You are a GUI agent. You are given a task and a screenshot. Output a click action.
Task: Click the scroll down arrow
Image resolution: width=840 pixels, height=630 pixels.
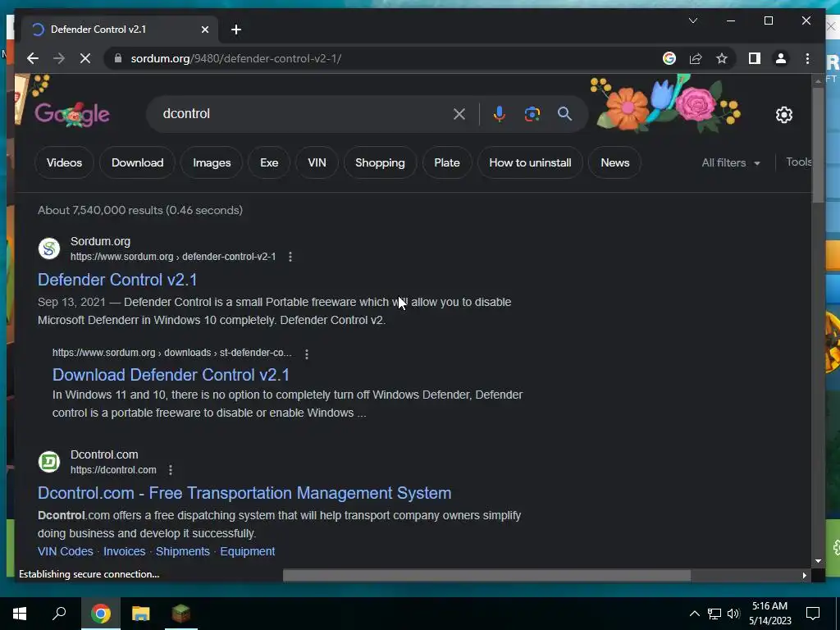coord(818,561)
